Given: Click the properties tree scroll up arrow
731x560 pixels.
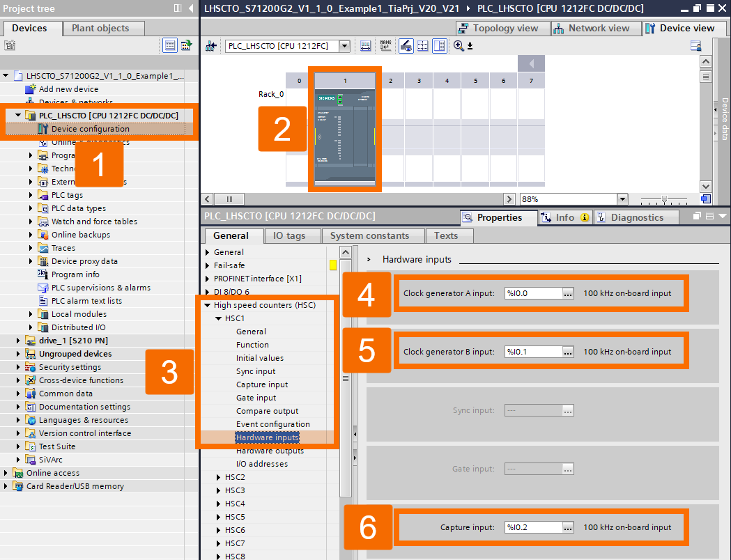Looking at the screenshot, I should [346, 253].
